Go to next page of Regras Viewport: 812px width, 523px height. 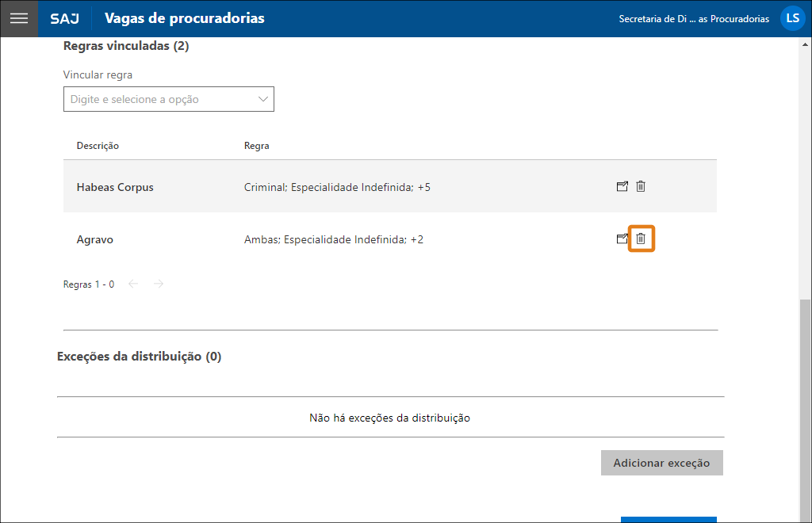click(x=158, y=283)
